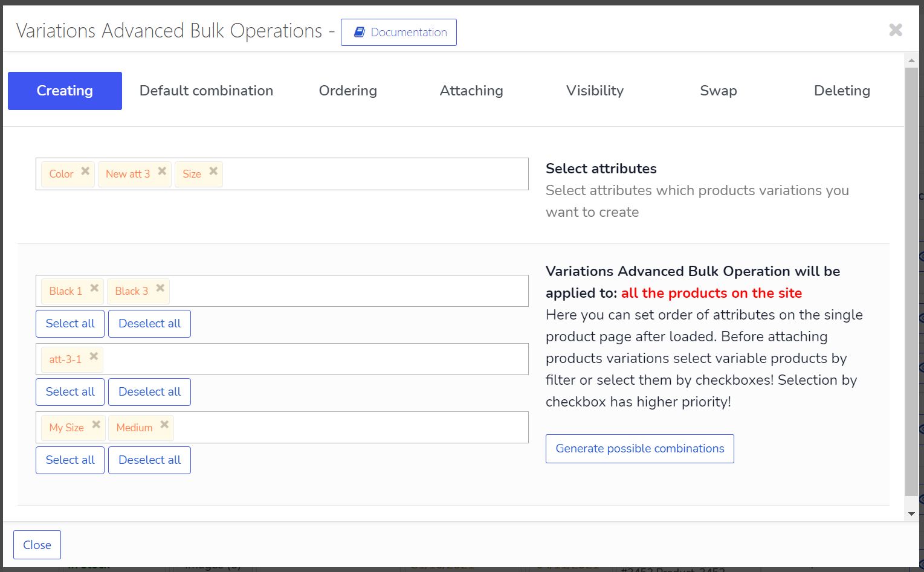Switch to the Swap tab
The image size is (924, 572).
click(719, 91)
